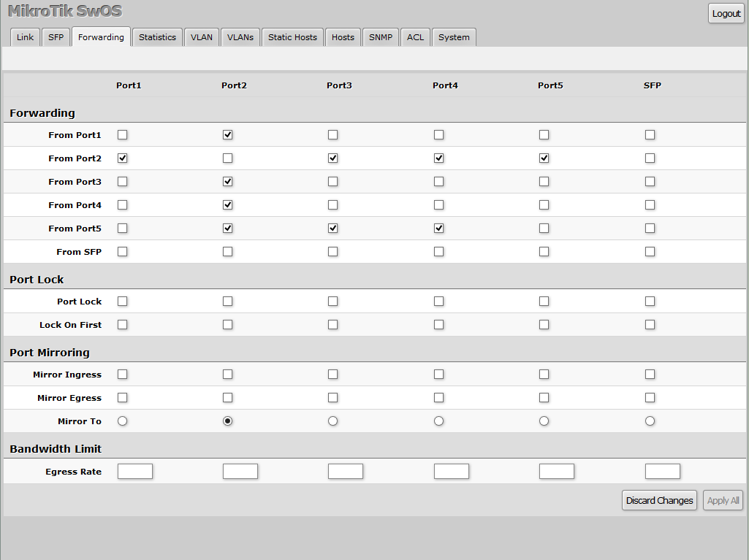The image size is (749, 560).
Task: Uncheck From Port5 to Port4 forwarding
Action: coord(439,229)
